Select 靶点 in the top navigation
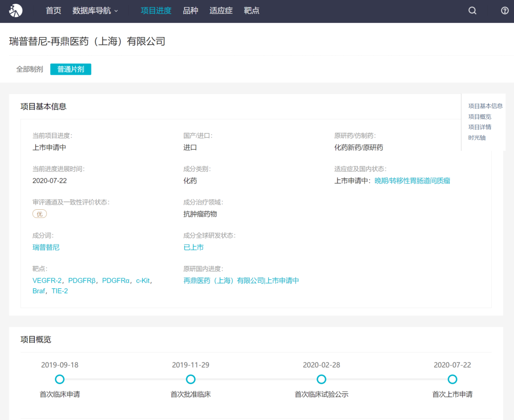The image size is (514, 420). (x=251, y=11)
